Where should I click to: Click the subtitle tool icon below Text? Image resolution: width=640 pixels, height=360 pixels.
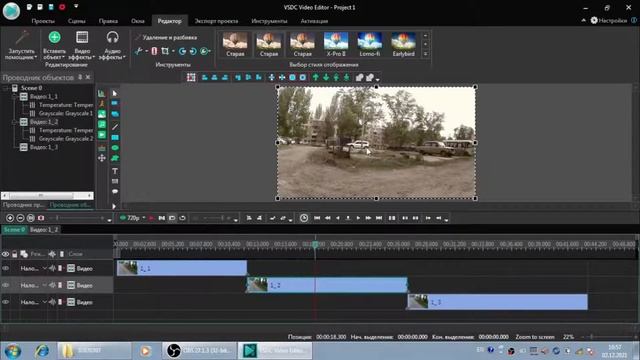pos(115,181)
